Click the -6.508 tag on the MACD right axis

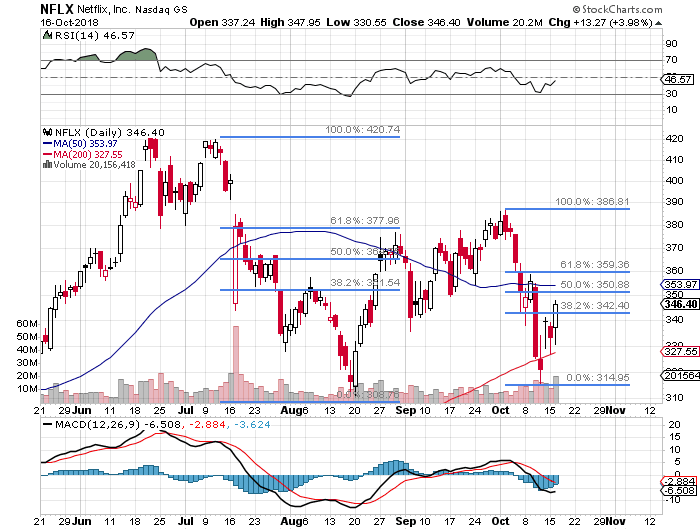[678, 491]
